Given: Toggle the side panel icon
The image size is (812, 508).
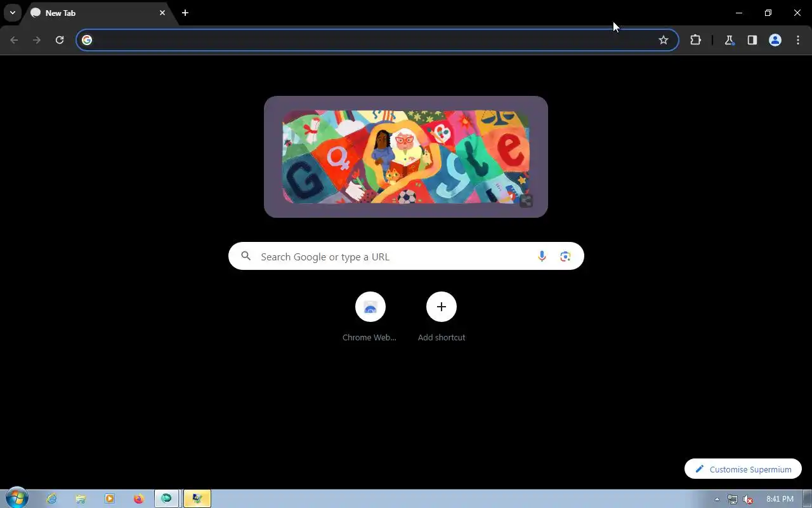Looking at the screenshot, I should (752, 40).
